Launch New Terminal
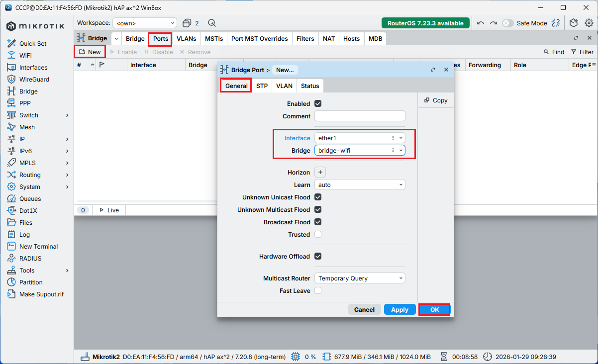This screenshot has height=364, width=598. pos(38,246)
